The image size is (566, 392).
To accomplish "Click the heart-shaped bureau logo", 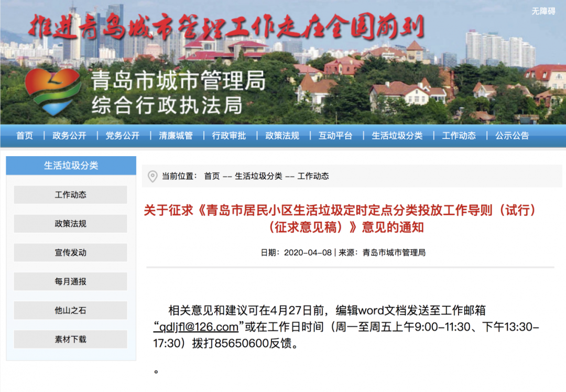I will point(52,92).
